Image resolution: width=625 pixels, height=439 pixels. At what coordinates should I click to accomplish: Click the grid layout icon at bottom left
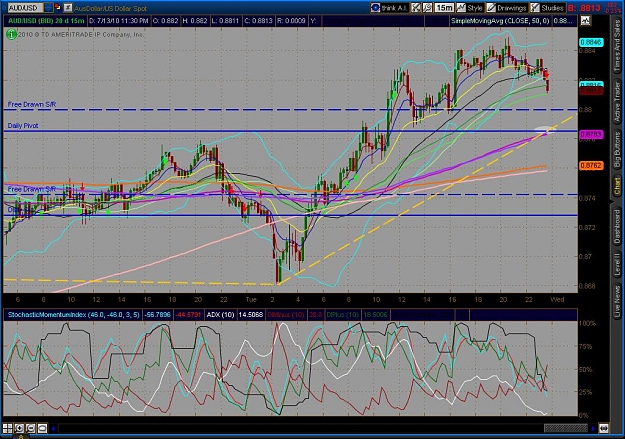pos(8,428)
